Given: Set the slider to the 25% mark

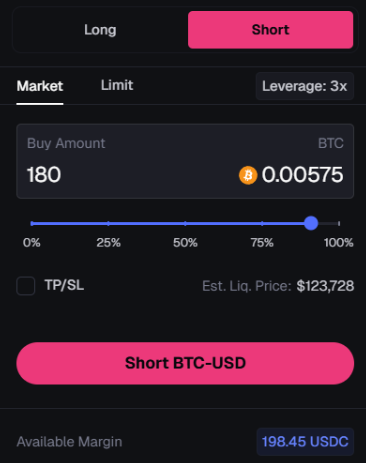Looking at the screenshot, I should (108, 223).
